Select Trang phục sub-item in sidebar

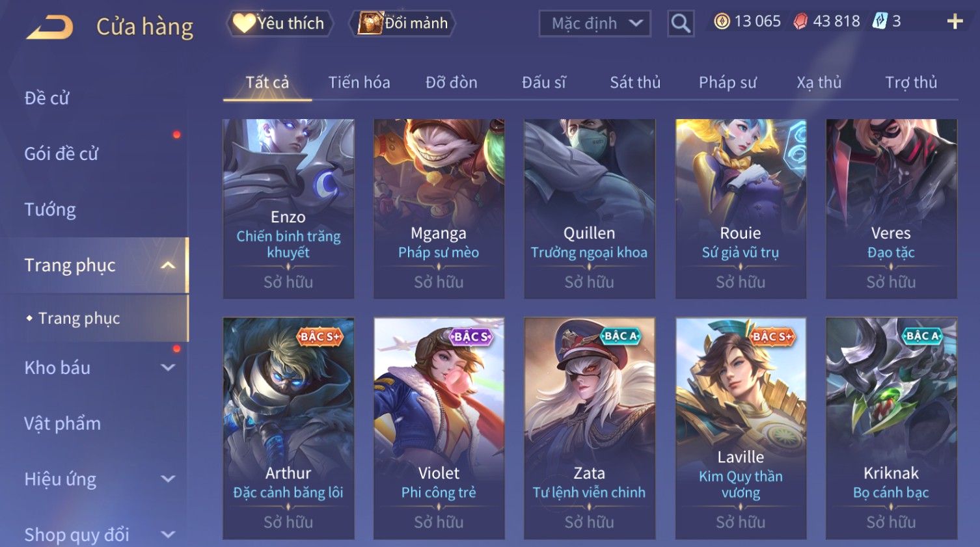[x=79, y=318]
